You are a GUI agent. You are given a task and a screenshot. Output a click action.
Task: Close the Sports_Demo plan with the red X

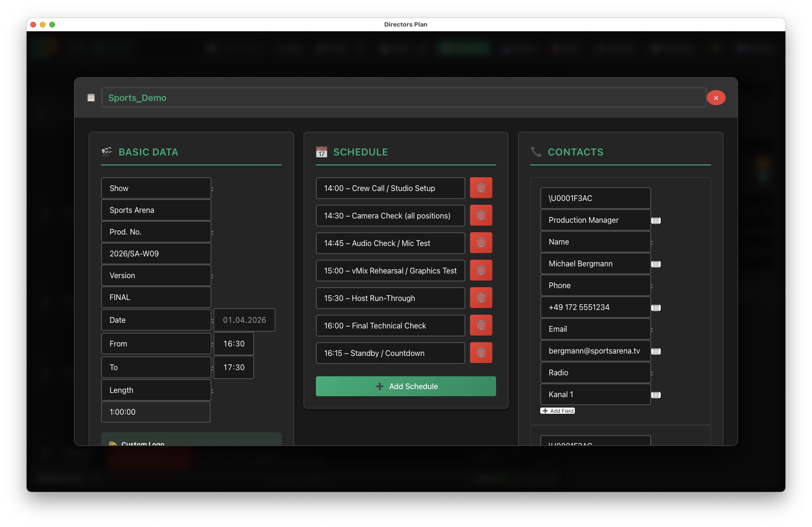click(716, 98)
